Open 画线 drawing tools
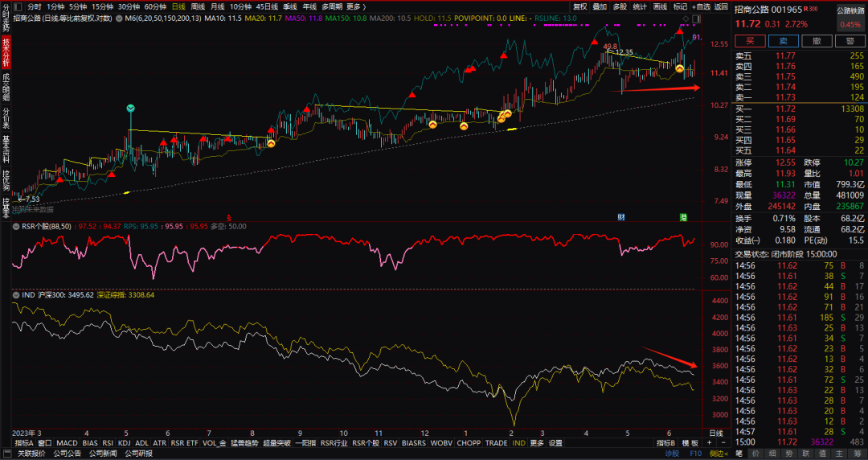This screenshot has width=868, height=460. (x=660, y=6)
